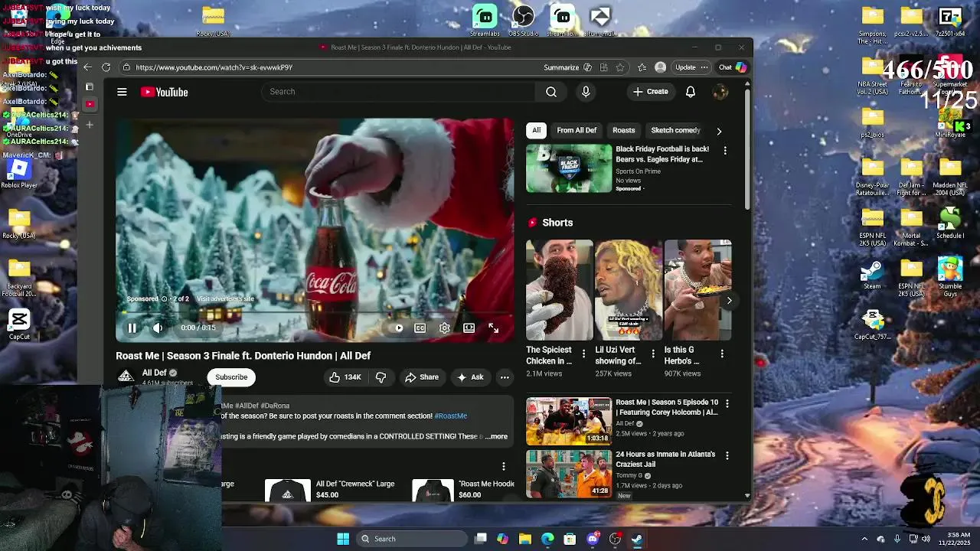
Task: Start voice search with microphone icon
Action: tap(586, 92)
